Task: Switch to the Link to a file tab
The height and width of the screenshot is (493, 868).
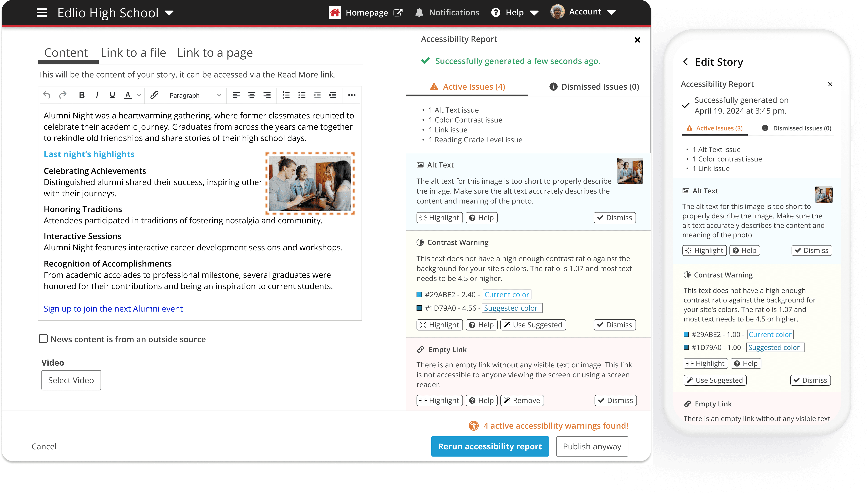Action: 133,53
